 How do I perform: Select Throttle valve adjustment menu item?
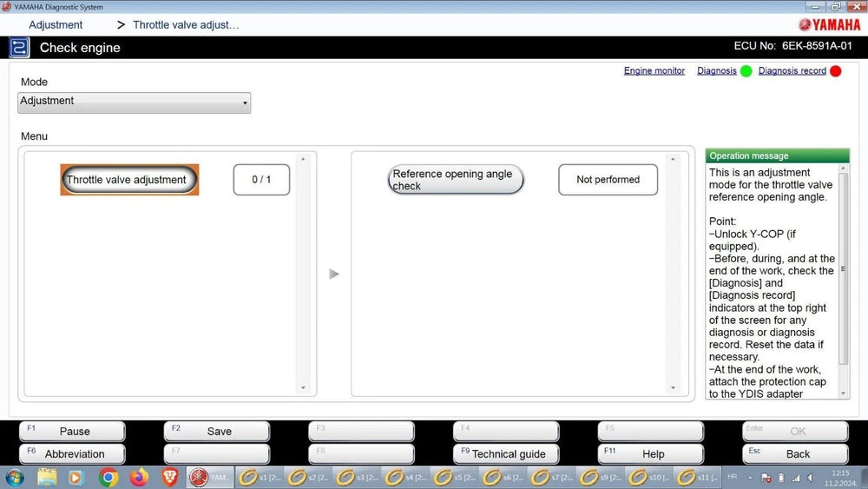129,180
